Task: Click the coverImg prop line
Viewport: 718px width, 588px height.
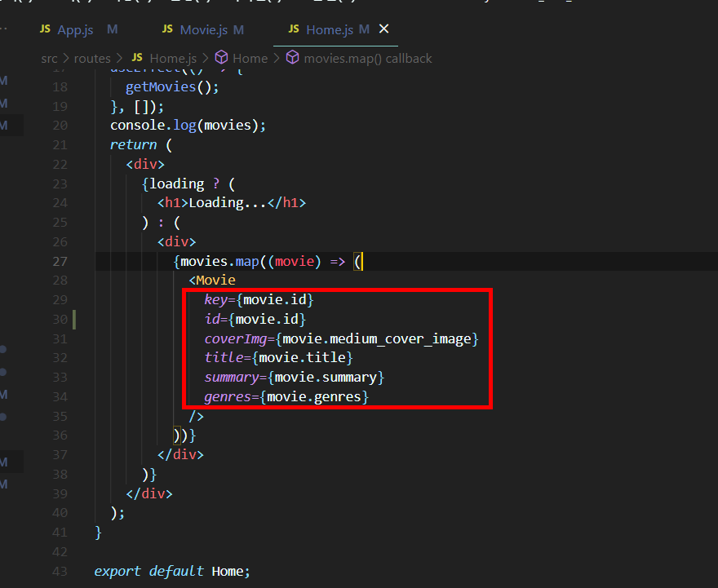Action: coord(341,339)
